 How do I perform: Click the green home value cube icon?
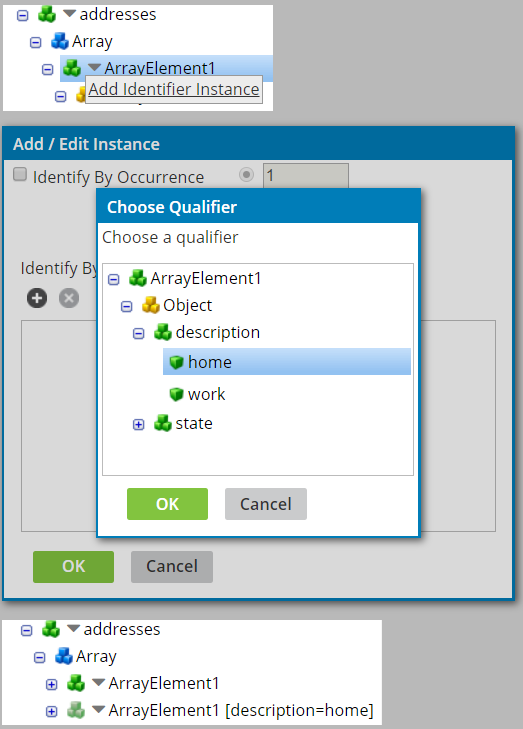177,362
